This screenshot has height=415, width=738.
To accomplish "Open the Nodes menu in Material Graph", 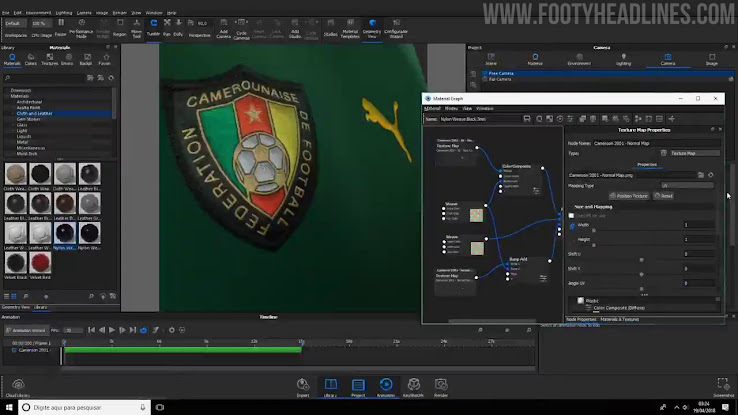I will click(x=451, y=108).
